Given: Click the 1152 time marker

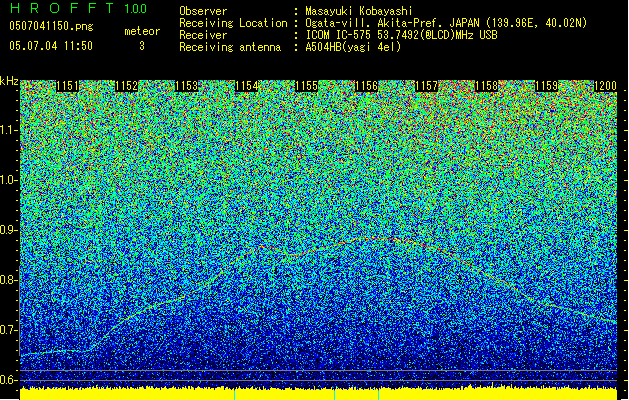Looking at the screenshot, I should pos(127,86).
